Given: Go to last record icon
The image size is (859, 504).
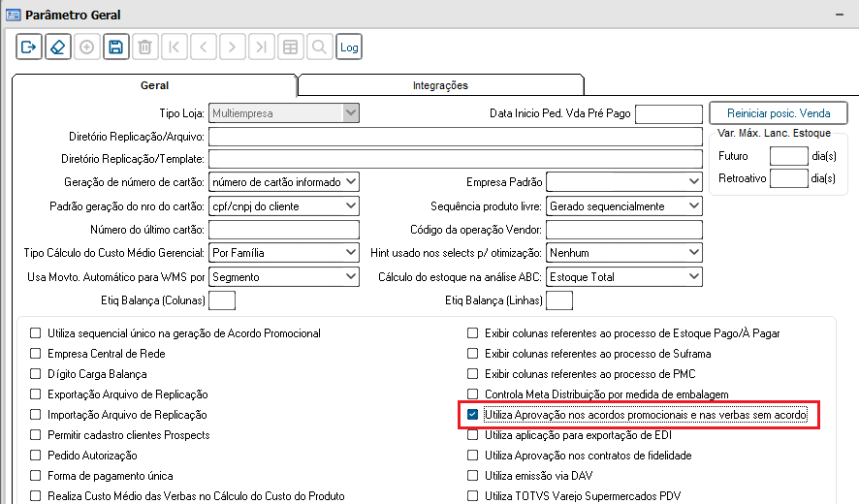Looking at the screenshot, I should click(262, 47).
